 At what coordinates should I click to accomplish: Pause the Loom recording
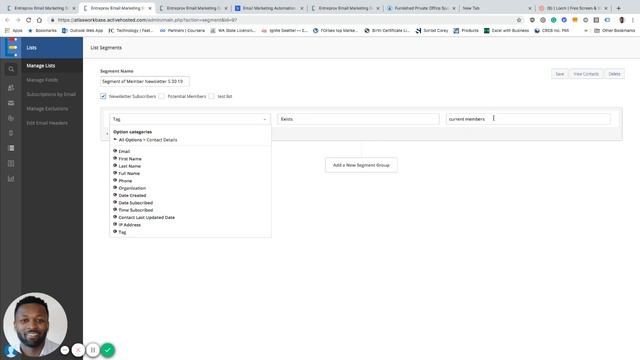point(93,350)
